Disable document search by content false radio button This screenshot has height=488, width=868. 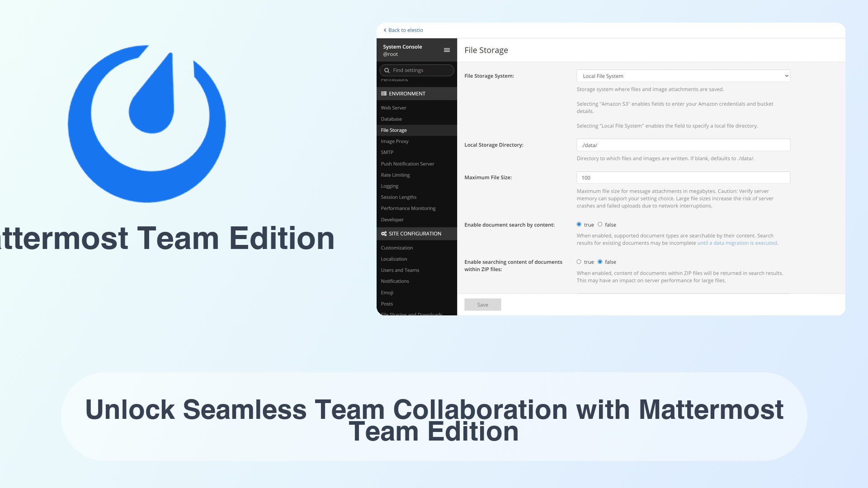[x=600, y=224]
